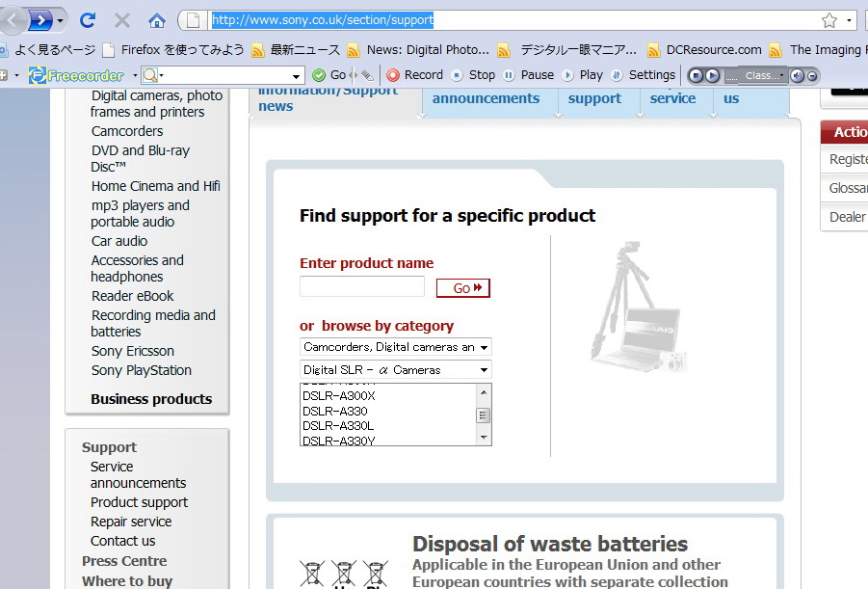Open the Sony Ericsson link
The width and height of the screenshot is (868, 589).
click(x=133, y=351)
